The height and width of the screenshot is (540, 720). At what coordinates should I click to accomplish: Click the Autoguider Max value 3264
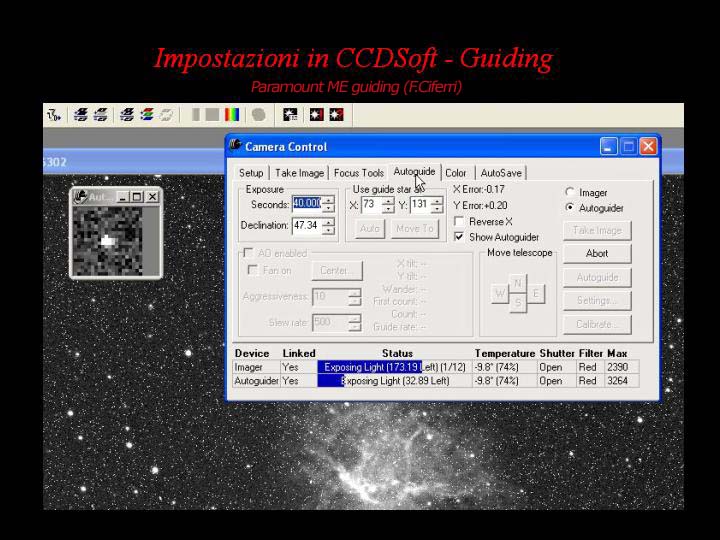(x=618, y=381)
